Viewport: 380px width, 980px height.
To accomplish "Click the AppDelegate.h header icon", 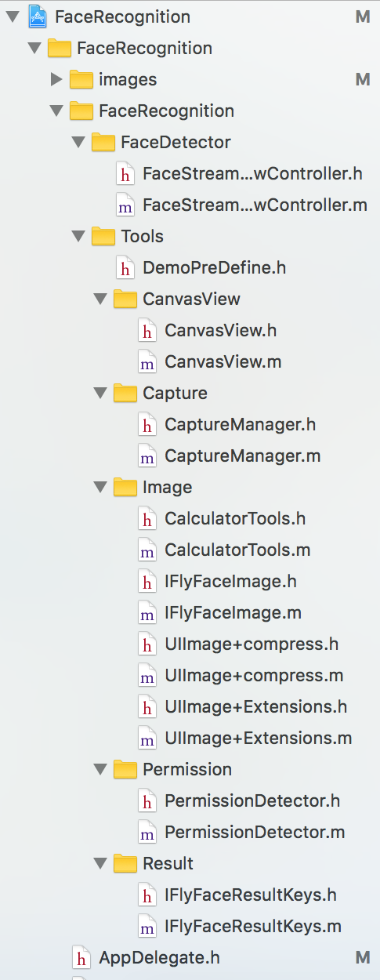I will point(80,957).
